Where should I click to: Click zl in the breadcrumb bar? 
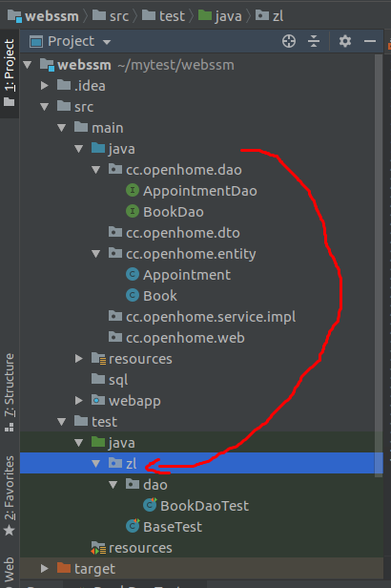(269, 15)
